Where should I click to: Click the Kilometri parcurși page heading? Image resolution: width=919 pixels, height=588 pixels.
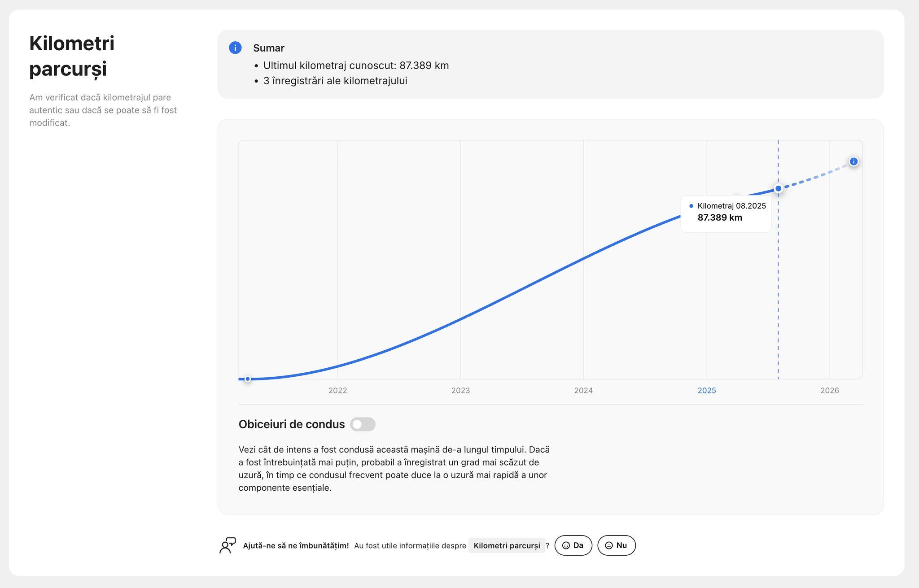(72, 56)
